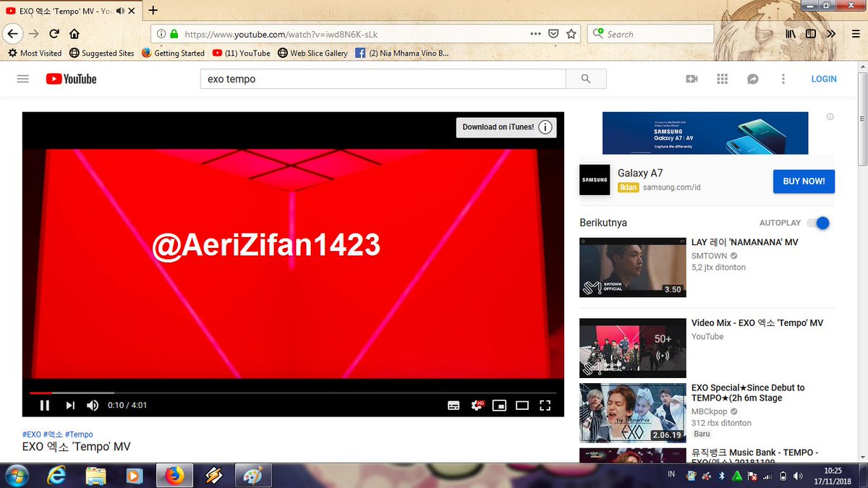Expand more toolbar tools chevron
This screenshot has width=868, height=488.
[x=831, y=34]
